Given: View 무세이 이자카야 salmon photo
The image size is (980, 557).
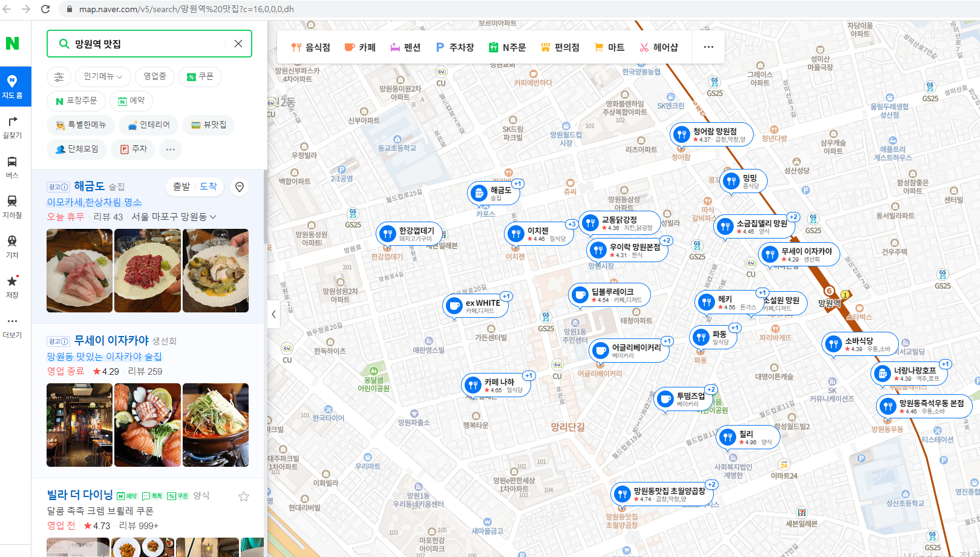Looking at the screenshot, I should [148, 425].
